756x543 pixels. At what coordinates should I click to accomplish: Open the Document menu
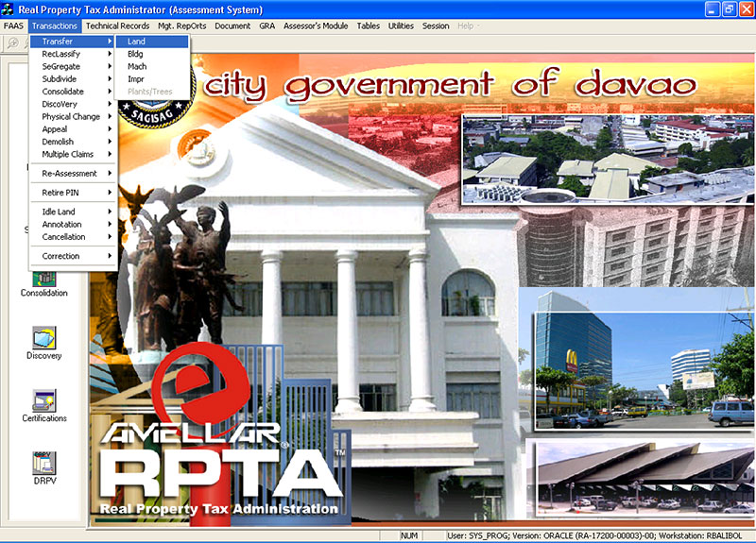click(x=232, y=26)
